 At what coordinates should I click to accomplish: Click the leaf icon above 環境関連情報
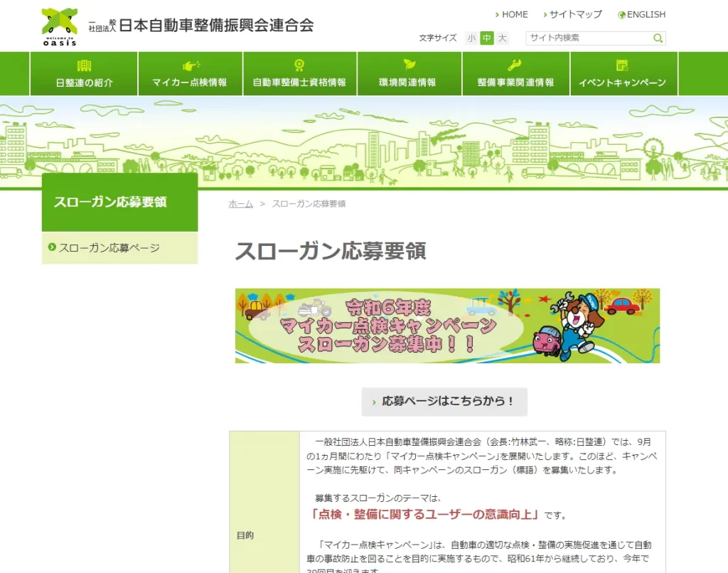409,65
